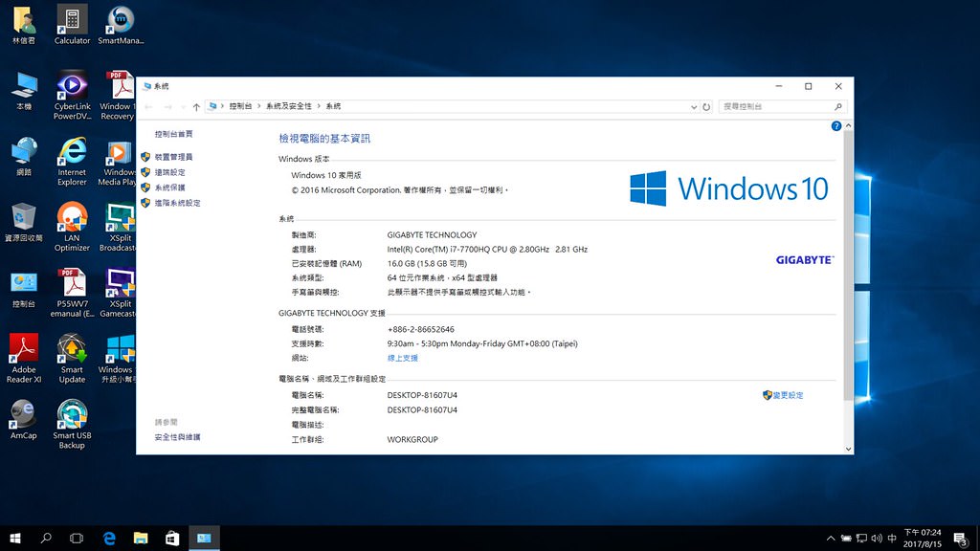Image resolution: width=980 pixels, height=551 pixels.
Task: Select the XSplit Gamecaster desktop icon
Action: pos(118,293)
